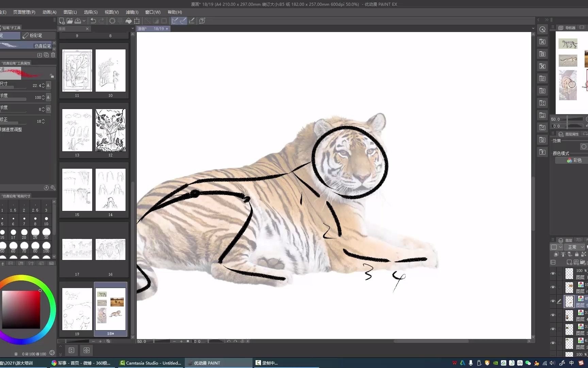
Task: Click the brush size slider bar
Action: coord(13,88)
